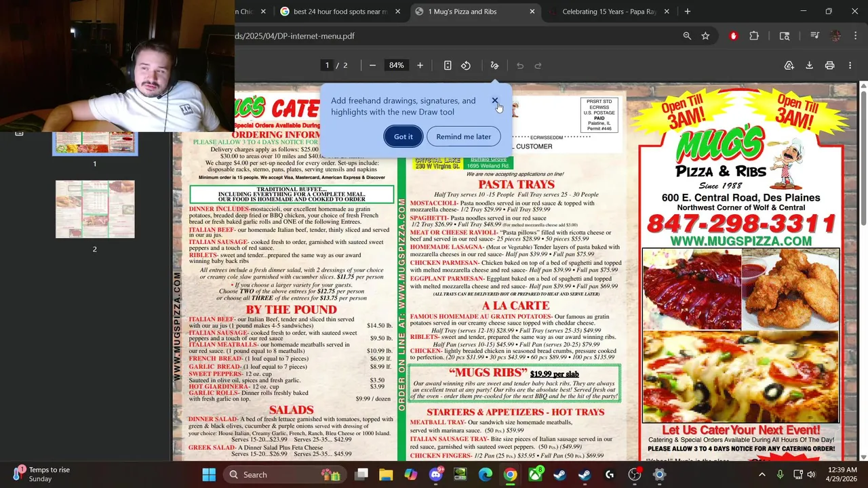
Task: Click the BY THE POUND heading
Action: click(291, 310)
